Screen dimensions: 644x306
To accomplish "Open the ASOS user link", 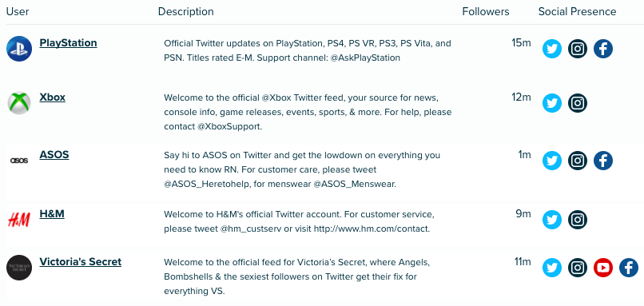I will (x=54, y=155).
